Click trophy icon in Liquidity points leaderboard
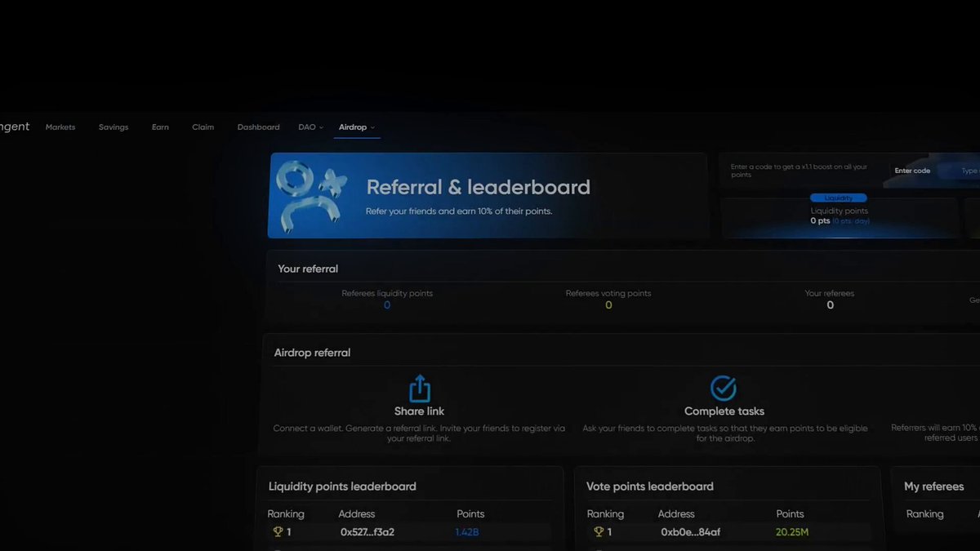The image size is (980, 551). [x=278, y=532]
